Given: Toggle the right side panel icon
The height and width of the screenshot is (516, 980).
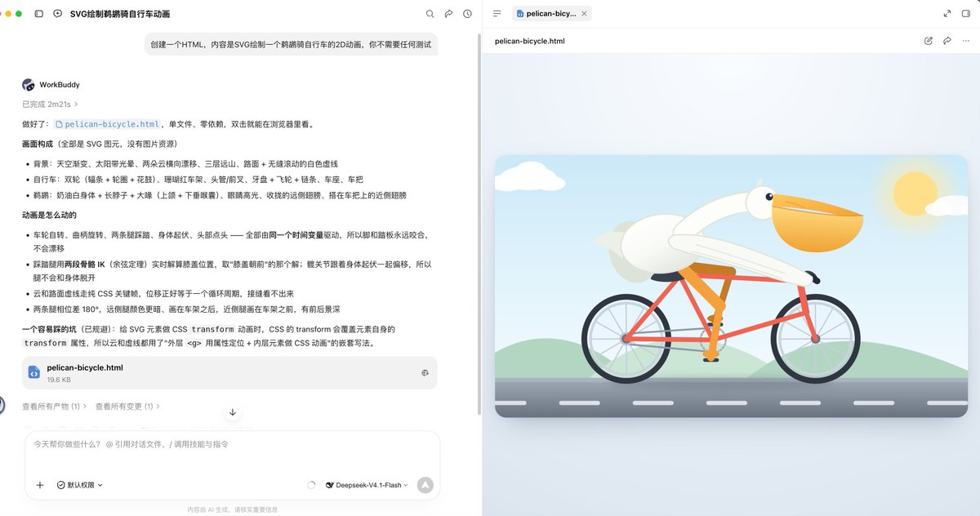Looking at the screenshot, I should [965, 14].
